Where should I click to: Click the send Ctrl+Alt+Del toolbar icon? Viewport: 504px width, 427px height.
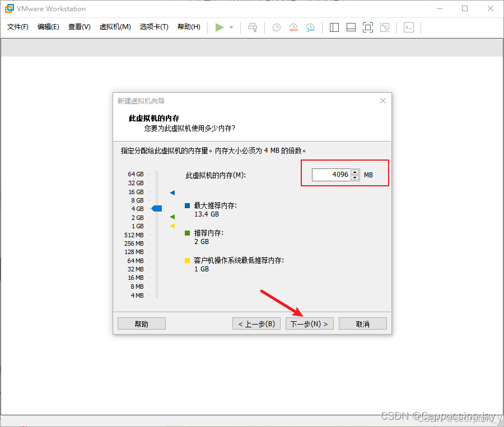[253, 27]
